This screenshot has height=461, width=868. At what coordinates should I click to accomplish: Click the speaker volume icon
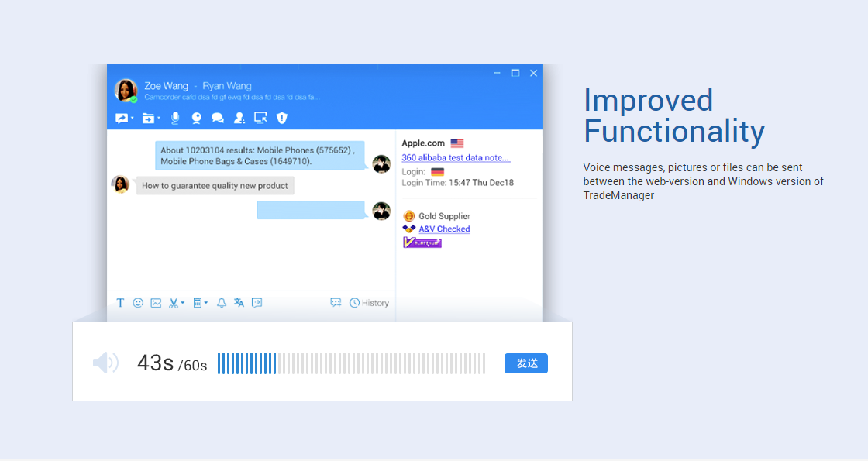105,363
